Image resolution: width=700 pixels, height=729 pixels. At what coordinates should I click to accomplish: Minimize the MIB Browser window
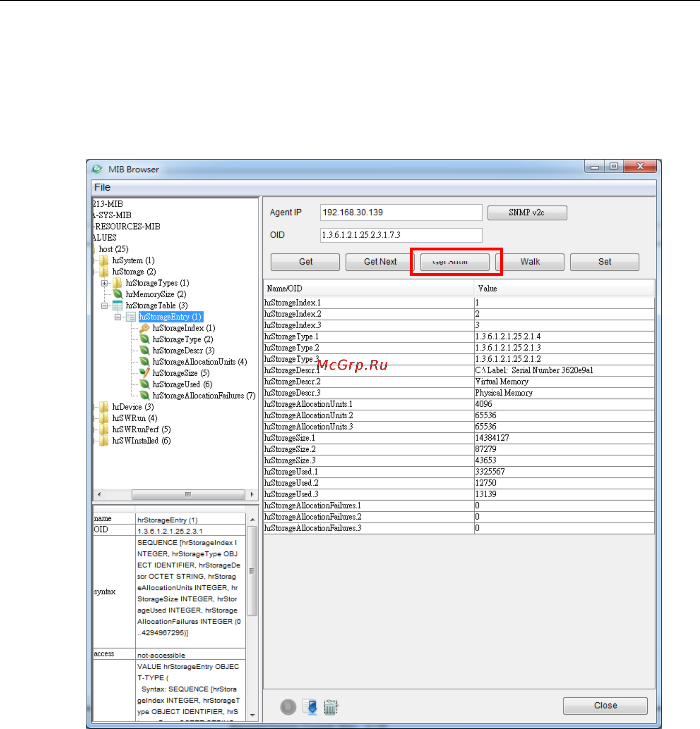pyautogui.click(x=595, y=167)
